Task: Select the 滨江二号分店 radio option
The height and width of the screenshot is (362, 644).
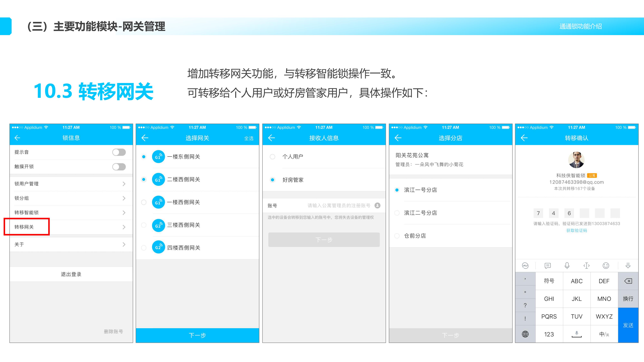Action: click(397, 213)
